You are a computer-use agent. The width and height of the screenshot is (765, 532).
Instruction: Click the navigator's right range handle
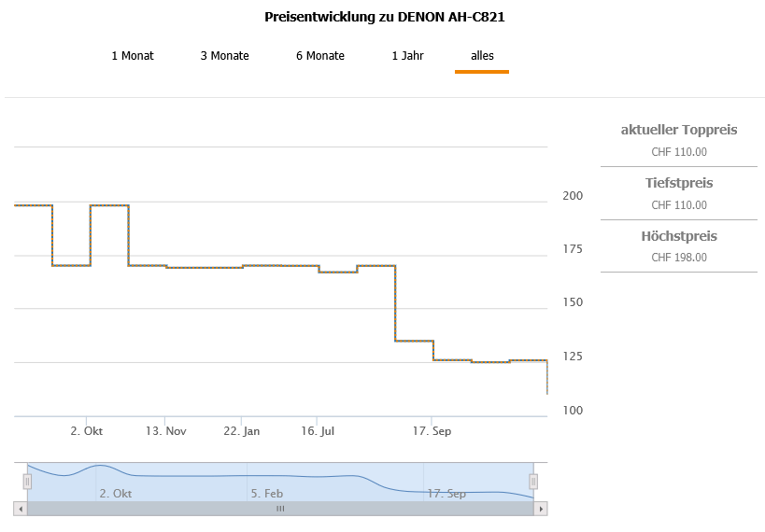(533, 482)
